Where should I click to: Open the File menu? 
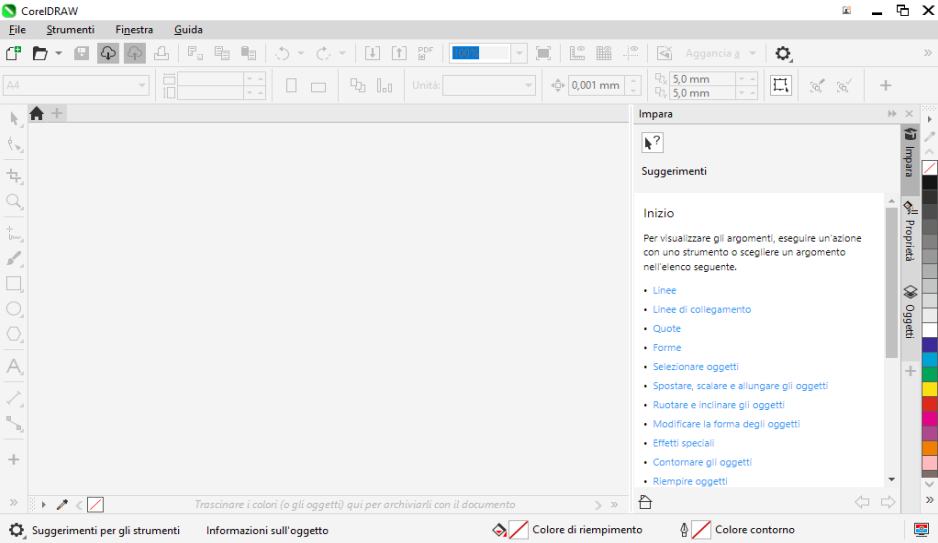coord(17,29)
